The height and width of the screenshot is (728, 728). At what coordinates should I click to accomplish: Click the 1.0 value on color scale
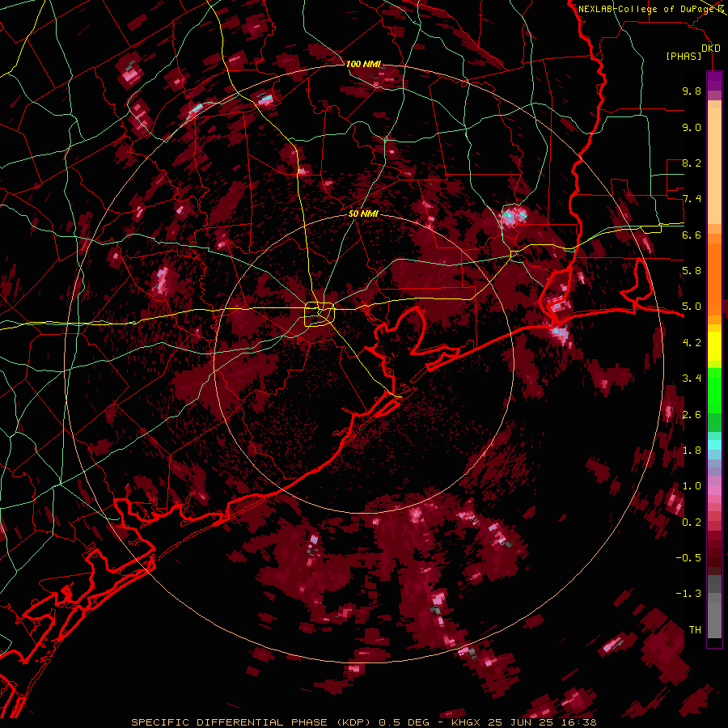click(692, 486)
